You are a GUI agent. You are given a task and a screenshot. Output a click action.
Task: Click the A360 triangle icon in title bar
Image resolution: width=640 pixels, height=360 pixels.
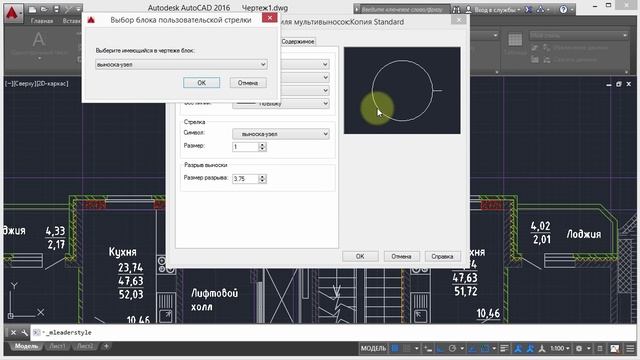tap(540, 9)
